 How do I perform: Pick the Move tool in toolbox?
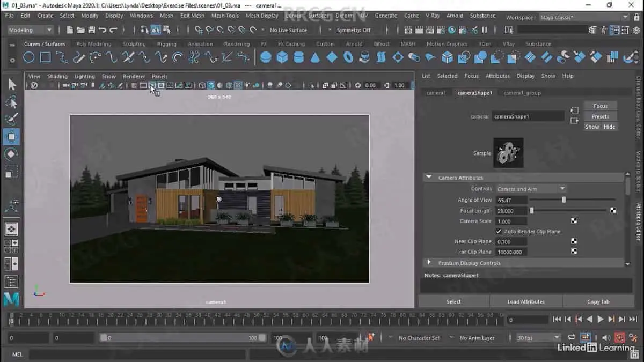[11, 137]
